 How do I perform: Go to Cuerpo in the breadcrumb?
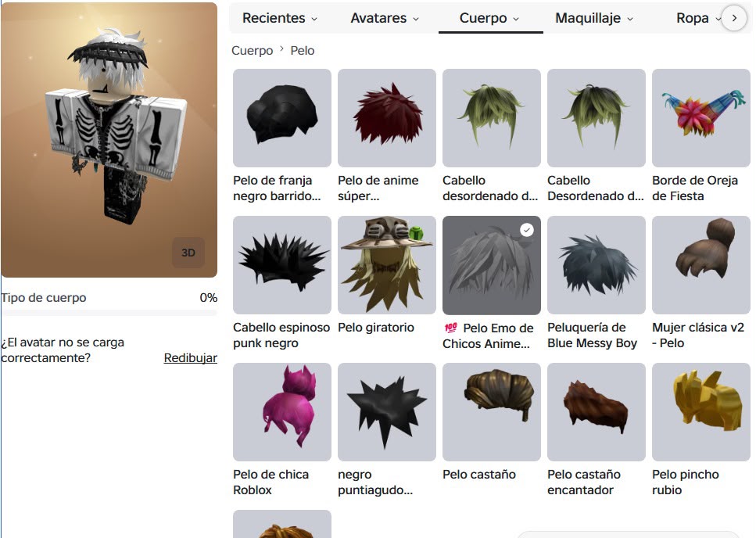[x=253, y=51]
